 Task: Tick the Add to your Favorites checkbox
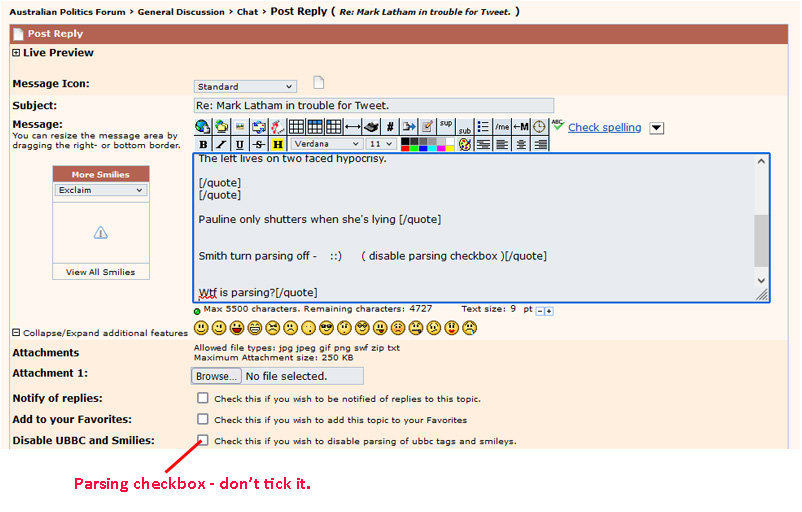(203, 419)
